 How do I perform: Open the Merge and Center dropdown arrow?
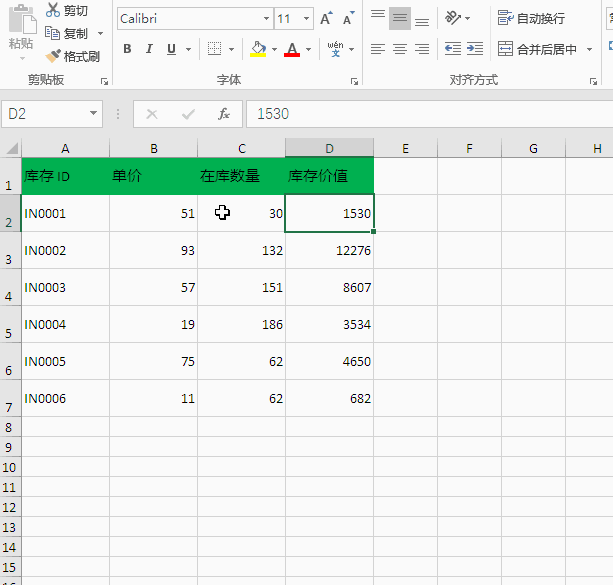pyautogui.click(x=589, y=49)
